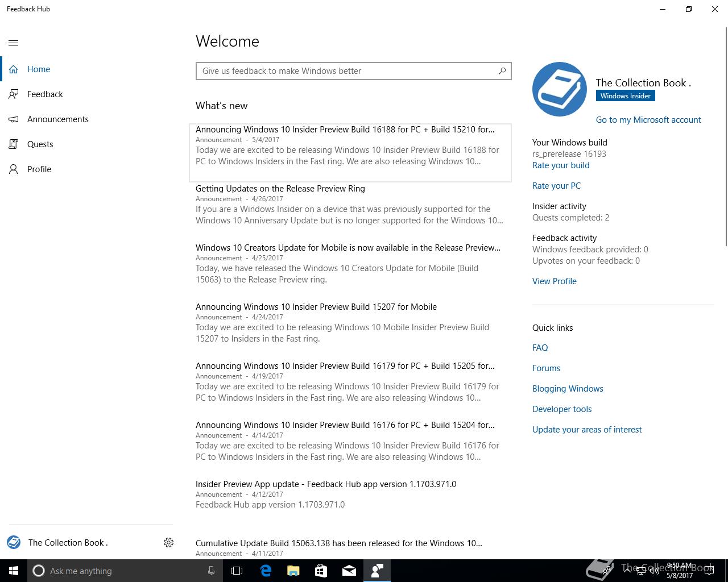The height and width of the screenshot is (582, 728).
Task: Click the Feedback Hub taskbar icon
Action: pos(377,571)
